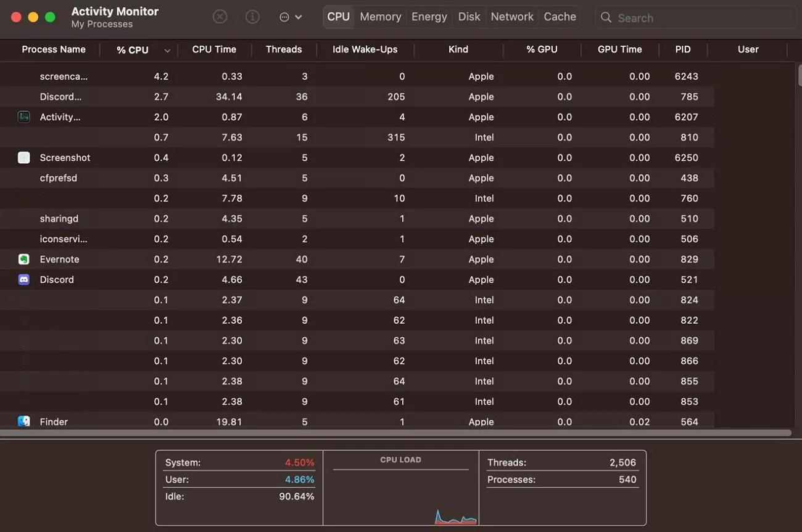Click CPU Time value 19.81 for Finder
The height and width of the screenshot is (532, 802).
coord(229,422)
